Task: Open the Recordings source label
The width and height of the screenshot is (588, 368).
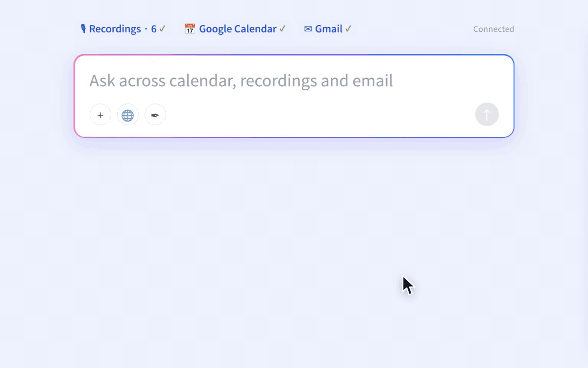Action: (115, 29)
